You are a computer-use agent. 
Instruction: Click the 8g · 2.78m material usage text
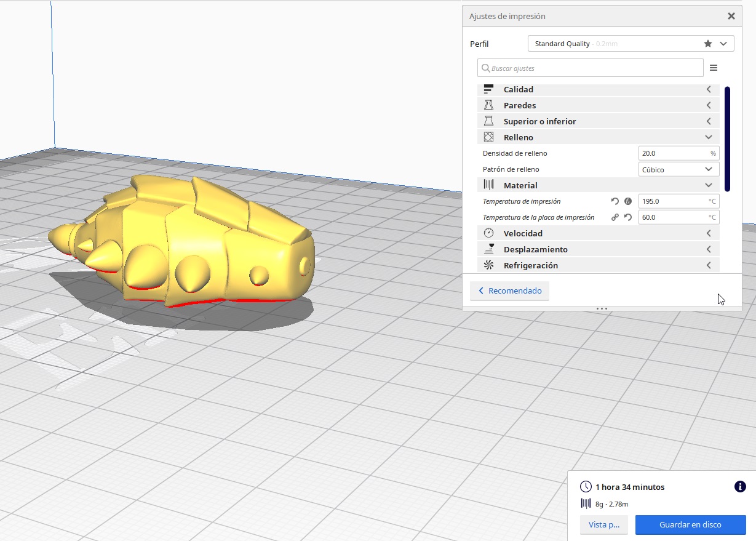(x=611, y=504)
